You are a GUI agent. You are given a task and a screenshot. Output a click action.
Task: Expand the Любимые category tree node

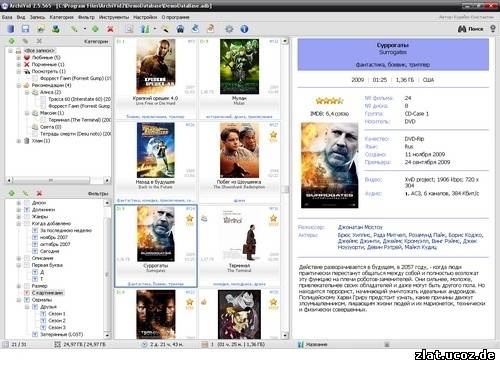[x=19, y=57]
